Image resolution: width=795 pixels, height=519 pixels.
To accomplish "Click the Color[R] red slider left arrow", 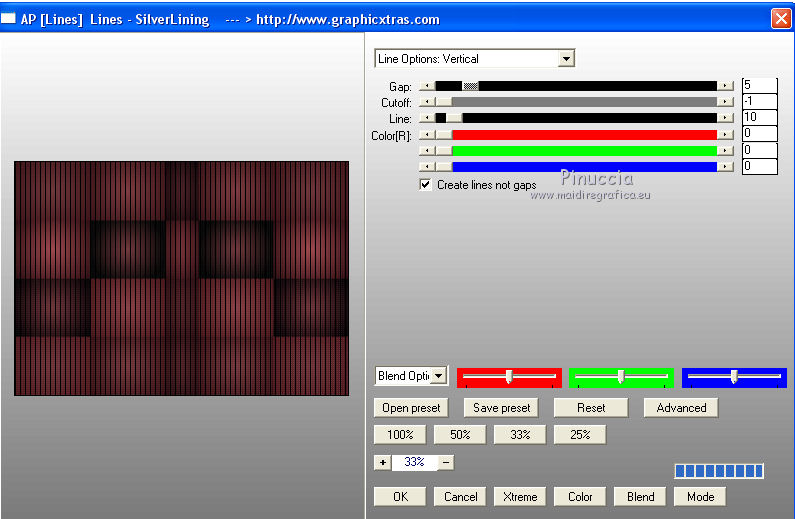I will point(427,135).
